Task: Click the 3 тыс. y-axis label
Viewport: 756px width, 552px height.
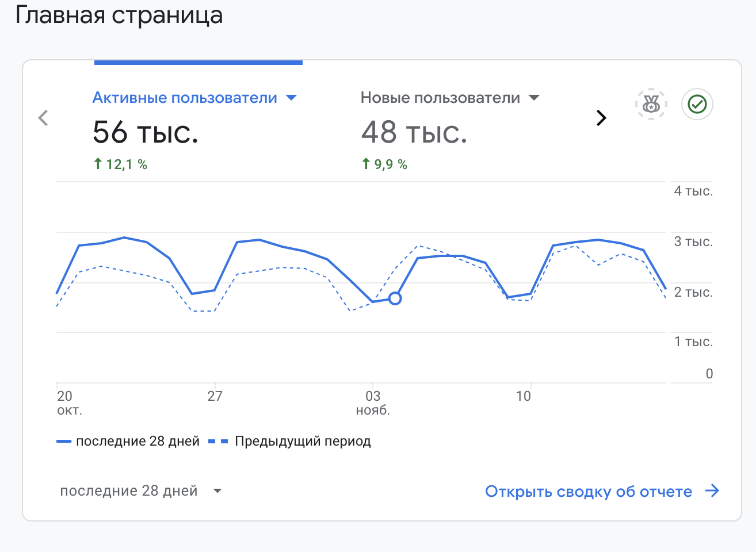Action: coord(693,241)
